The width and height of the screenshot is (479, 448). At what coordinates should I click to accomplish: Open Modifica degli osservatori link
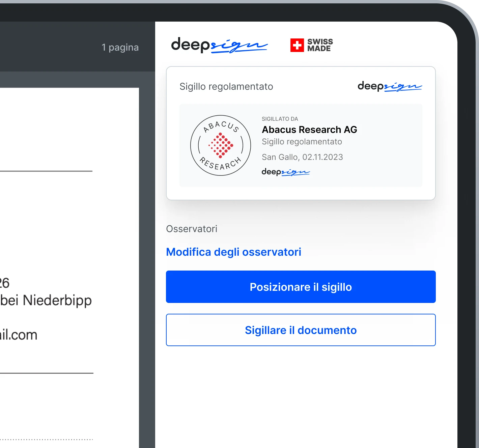[233, 252]
